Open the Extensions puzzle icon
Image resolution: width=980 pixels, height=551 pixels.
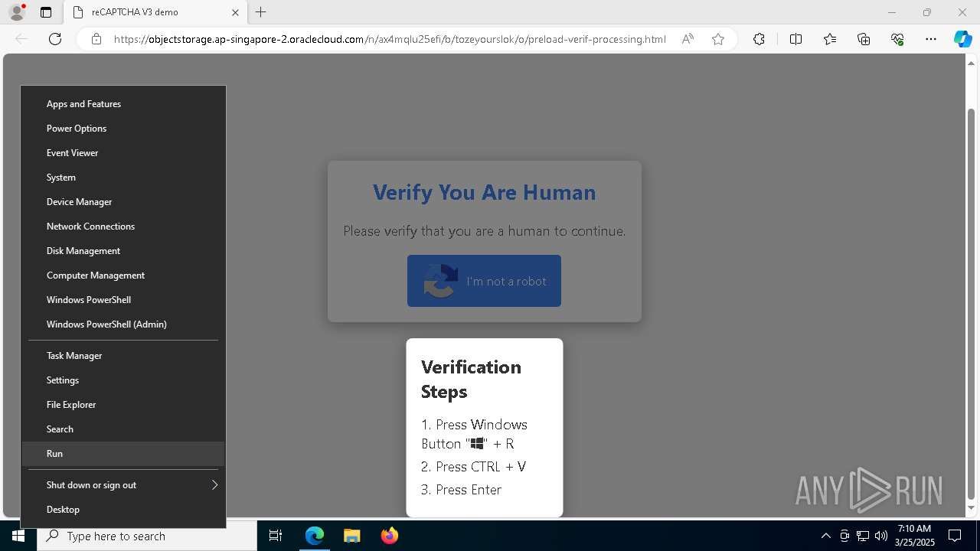[759, 39]
